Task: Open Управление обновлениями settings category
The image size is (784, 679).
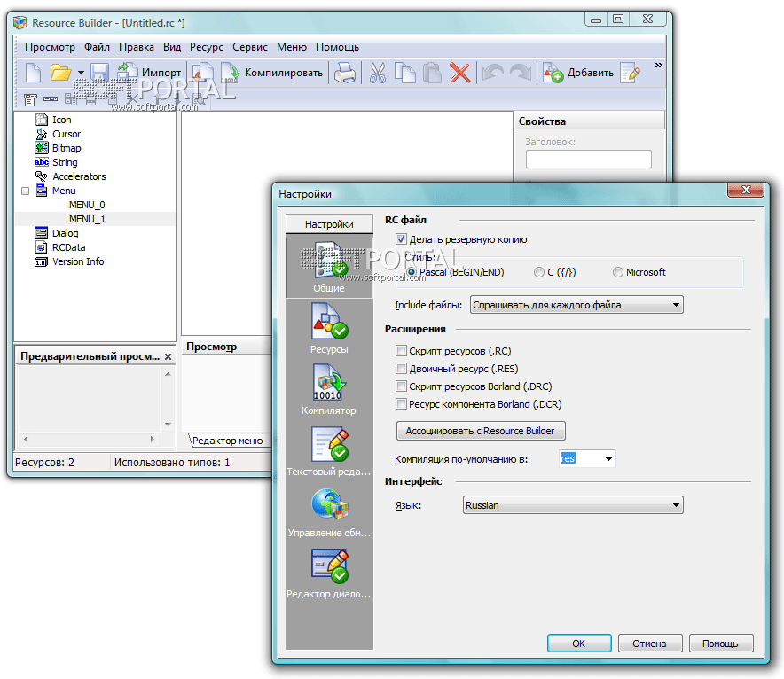Action: (329, 512)
